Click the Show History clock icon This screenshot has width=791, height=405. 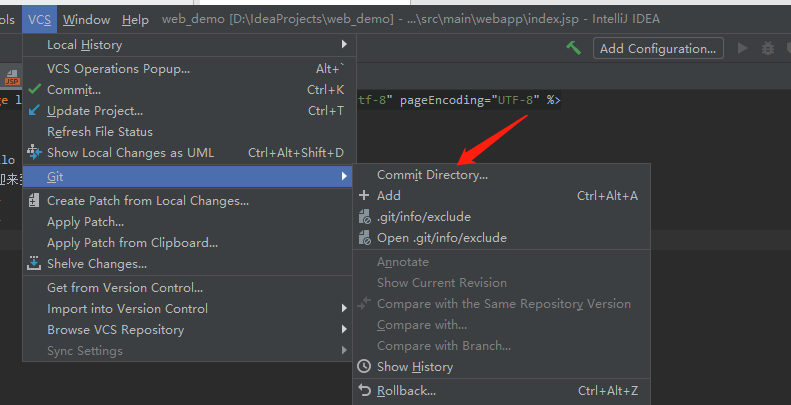(x=364, y=366)
